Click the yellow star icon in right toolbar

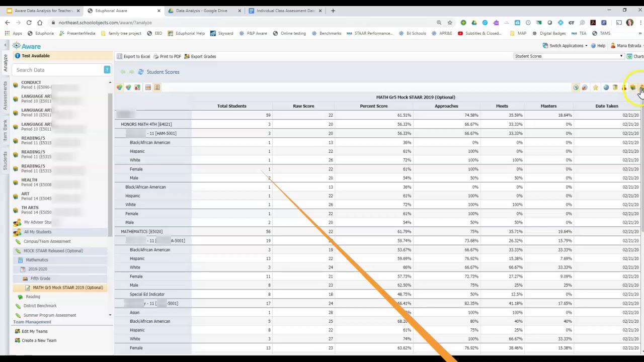pos(596,87)
